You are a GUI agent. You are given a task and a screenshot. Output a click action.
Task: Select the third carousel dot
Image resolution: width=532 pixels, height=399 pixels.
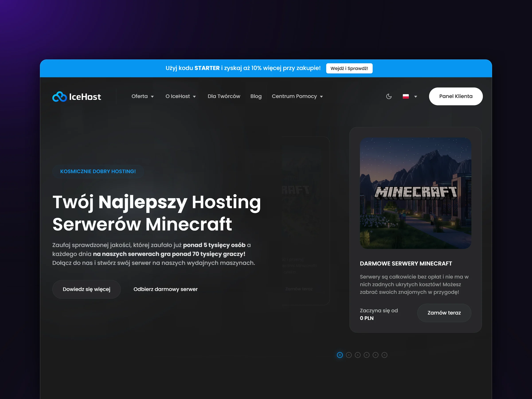coord(357,355)
